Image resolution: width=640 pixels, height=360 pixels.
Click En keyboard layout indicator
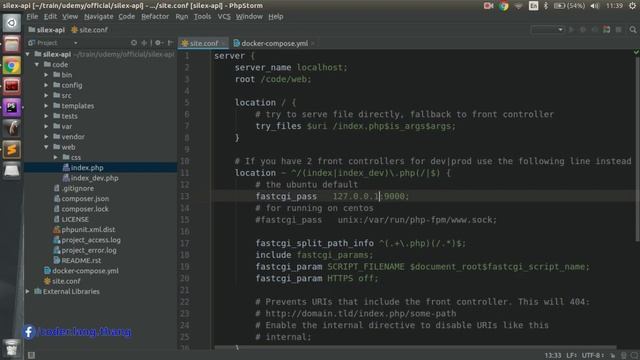click(x=533, y=6)
